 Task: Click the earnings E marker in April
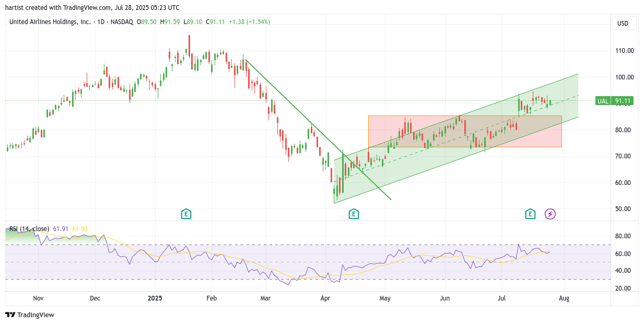point(354,214)
